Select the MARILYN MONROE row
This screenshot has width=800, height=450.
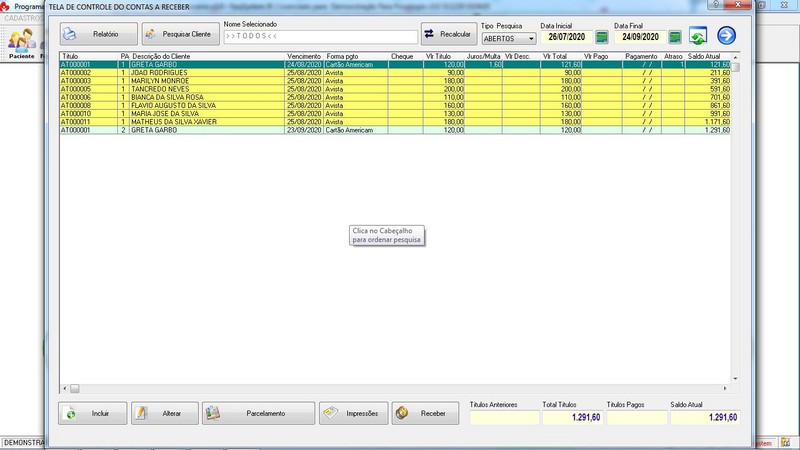click(160, 80)
